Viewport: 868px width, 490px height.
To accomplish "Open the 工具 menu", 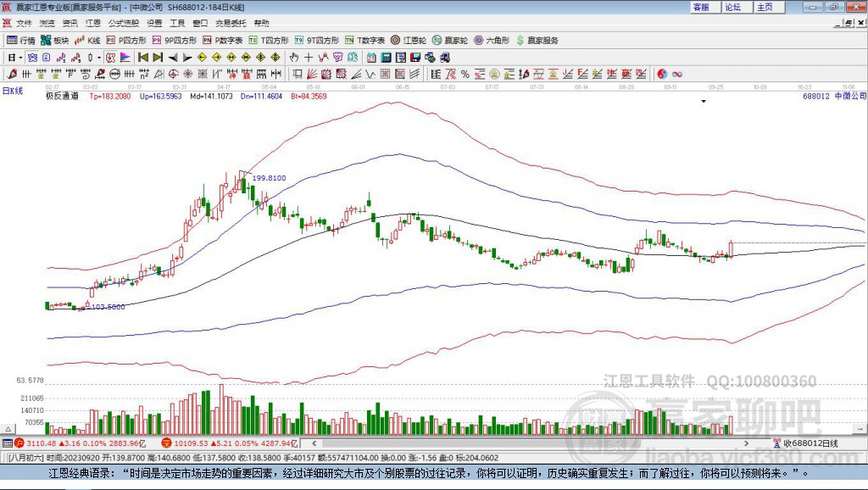I will click(177, 23).
